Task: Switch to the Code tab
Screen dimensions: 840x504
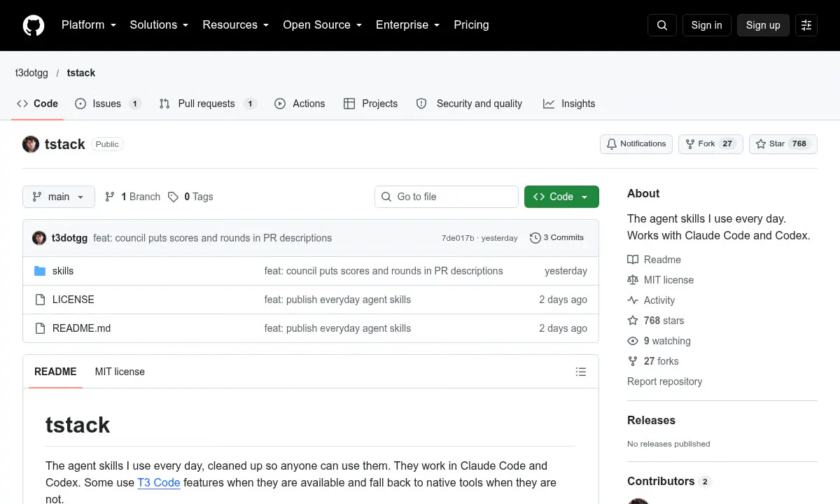Action: [x=38, y=104]
